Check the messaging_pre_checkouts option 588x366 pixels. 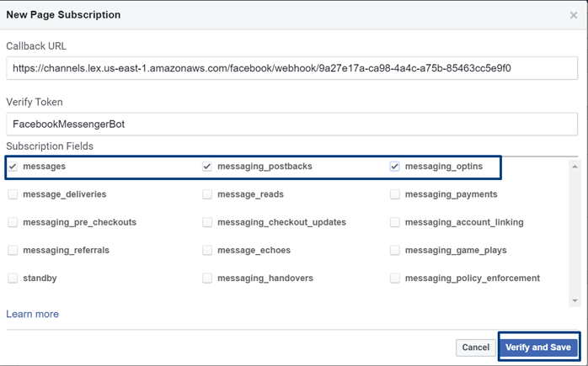point(13,222)
